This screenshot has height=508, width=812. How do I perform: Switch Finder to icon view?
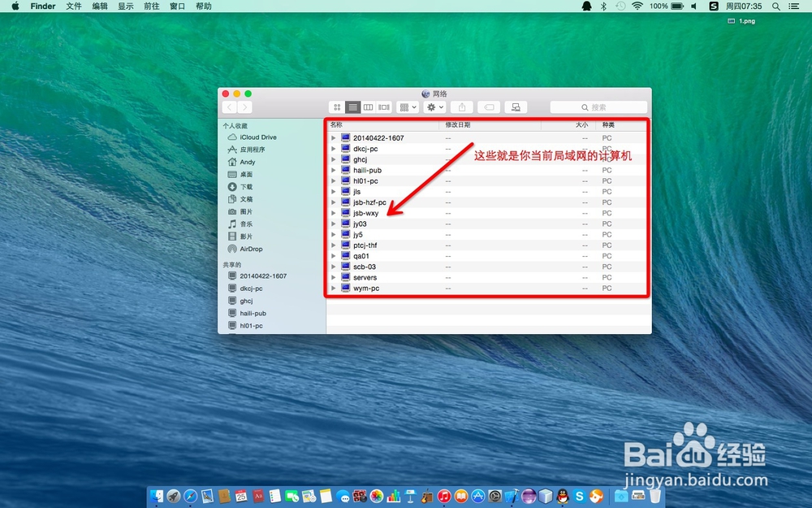(337, 107)
